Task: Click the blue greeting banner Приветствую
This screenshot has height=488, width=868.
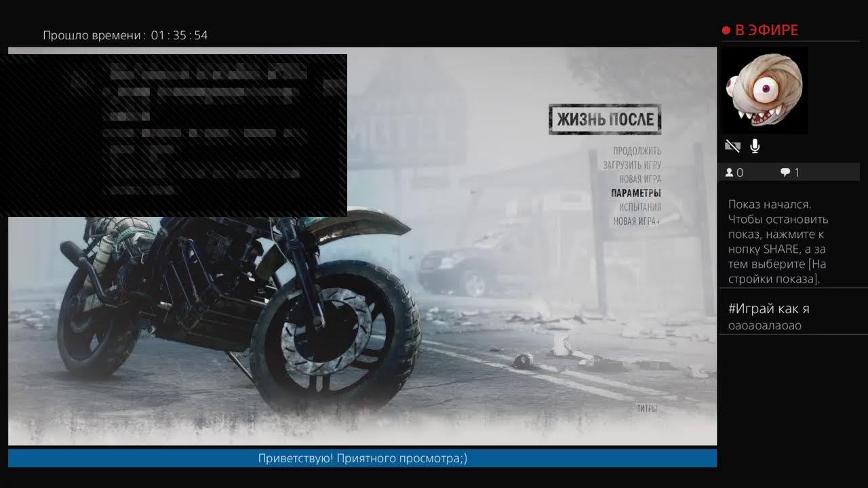Action: [x=362, y=458]
